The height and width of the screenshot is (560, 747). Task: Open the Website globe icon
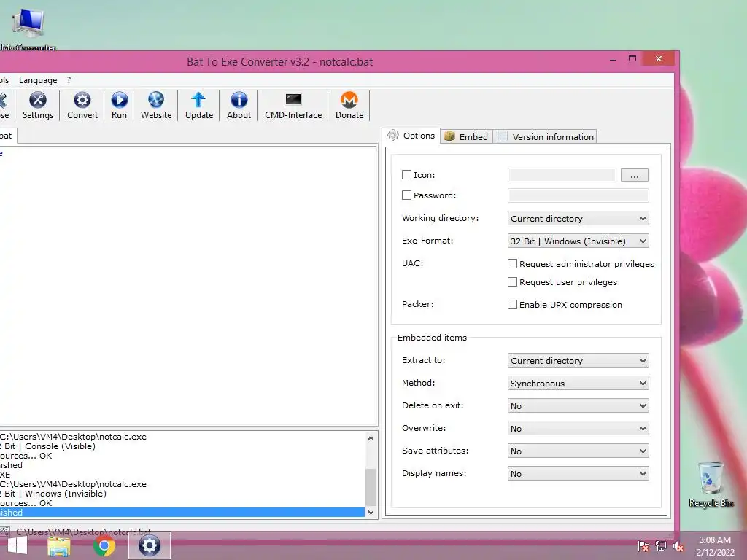(156, 105)
